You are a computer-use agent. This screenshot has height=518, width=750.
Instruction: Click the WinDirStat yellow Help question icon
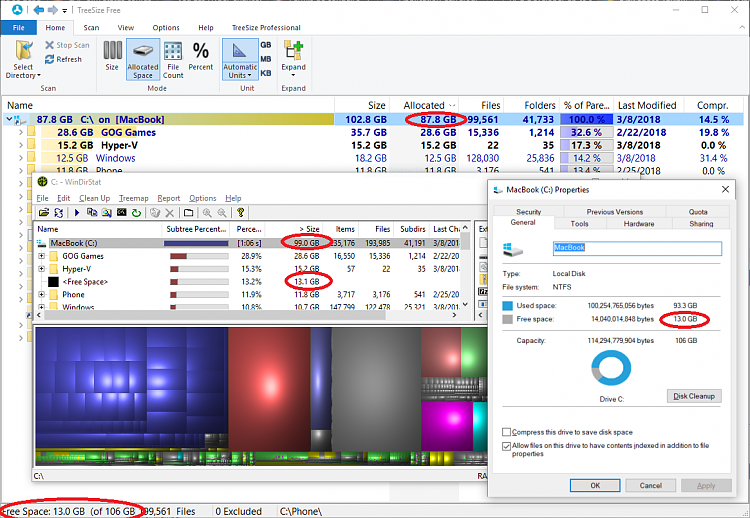click(x=241, y=213)
